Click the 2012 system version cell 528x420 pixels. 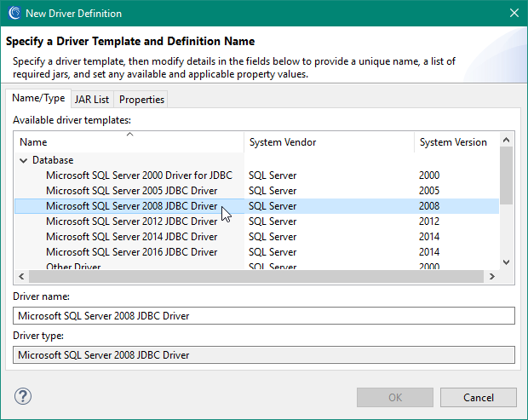click(429, 222)
